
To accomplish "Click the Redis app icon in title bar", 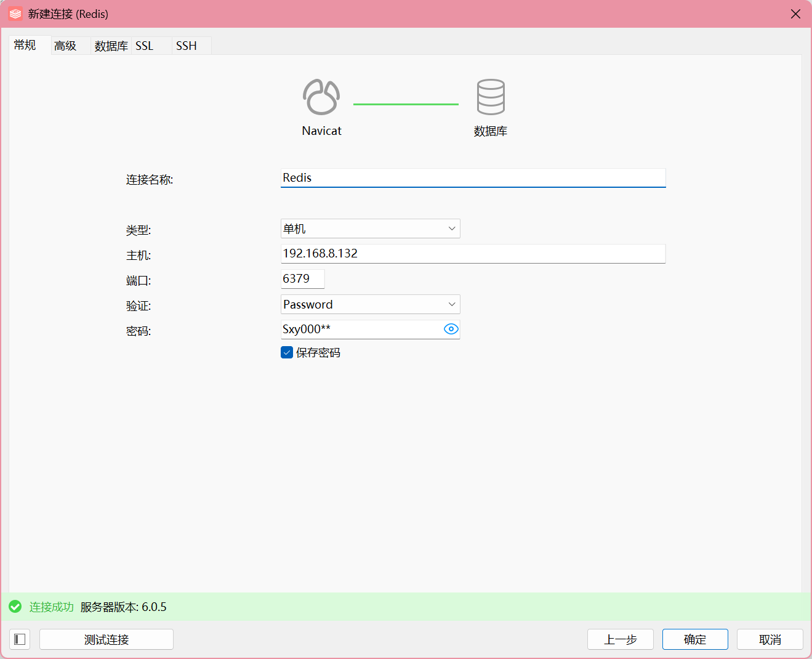I will (15, 14).
